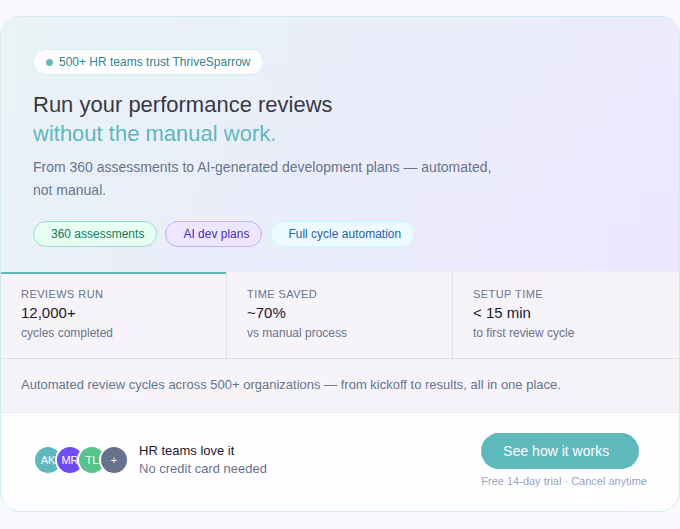Viewport: 680px width, 529px height.
Task: Click the 'HR teams love it' text
Action: 186,451
